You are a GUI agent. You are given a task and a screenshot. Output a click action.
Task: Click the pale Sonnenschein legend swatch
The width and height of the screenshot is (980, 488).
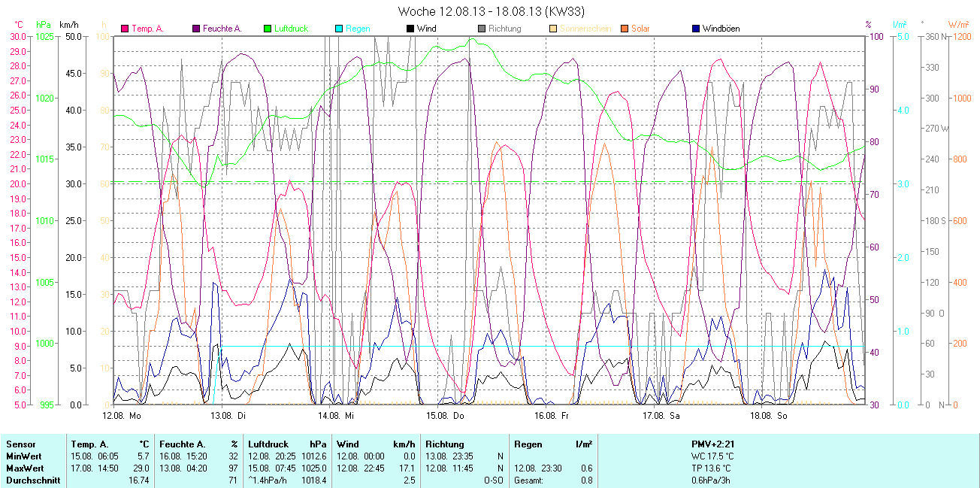click(553, 29)
